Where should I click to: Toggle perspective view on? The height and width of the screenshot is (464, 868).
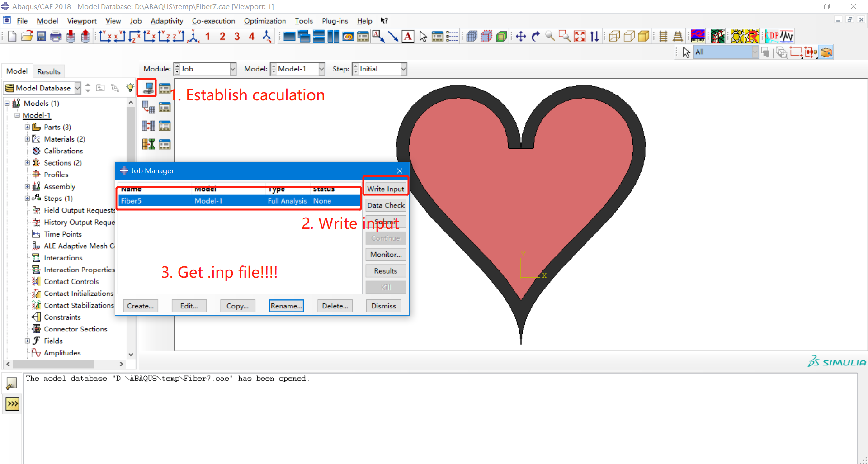678,36
